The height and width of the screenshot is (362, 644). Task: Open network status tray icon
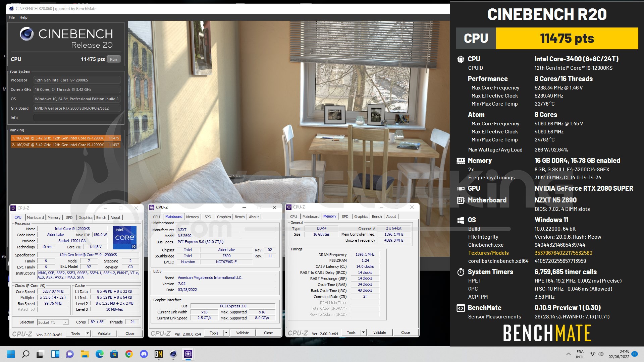[593, 354]
